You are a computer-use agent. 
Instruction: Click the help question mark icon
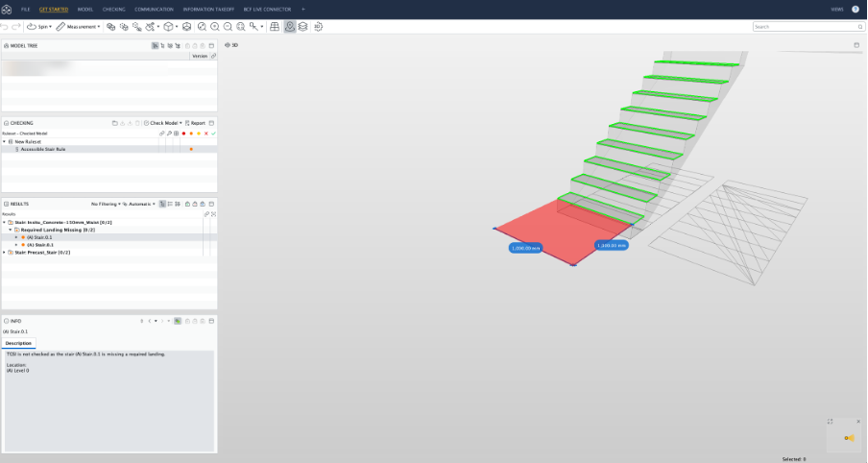856,10
